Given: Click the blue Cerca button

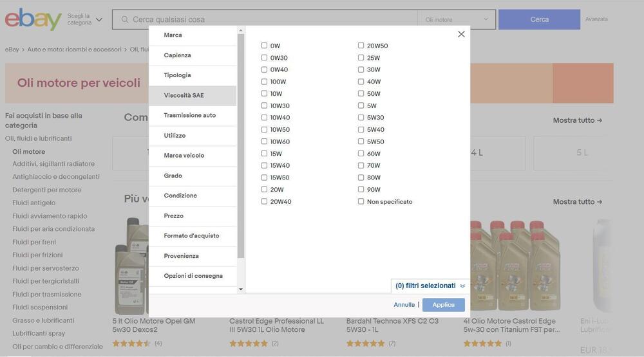Looking at the screenshot, I should [x=539, y=19].
